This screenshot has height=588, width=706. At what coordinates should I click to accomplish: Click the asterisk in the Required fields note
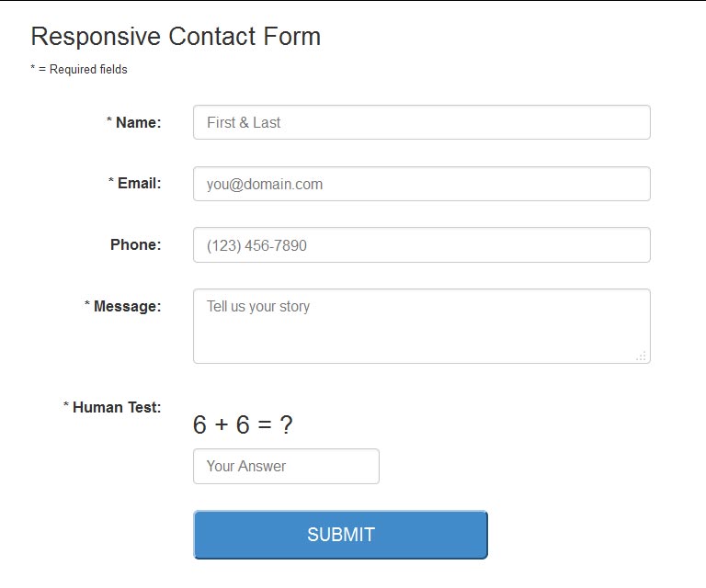(33, 69)
